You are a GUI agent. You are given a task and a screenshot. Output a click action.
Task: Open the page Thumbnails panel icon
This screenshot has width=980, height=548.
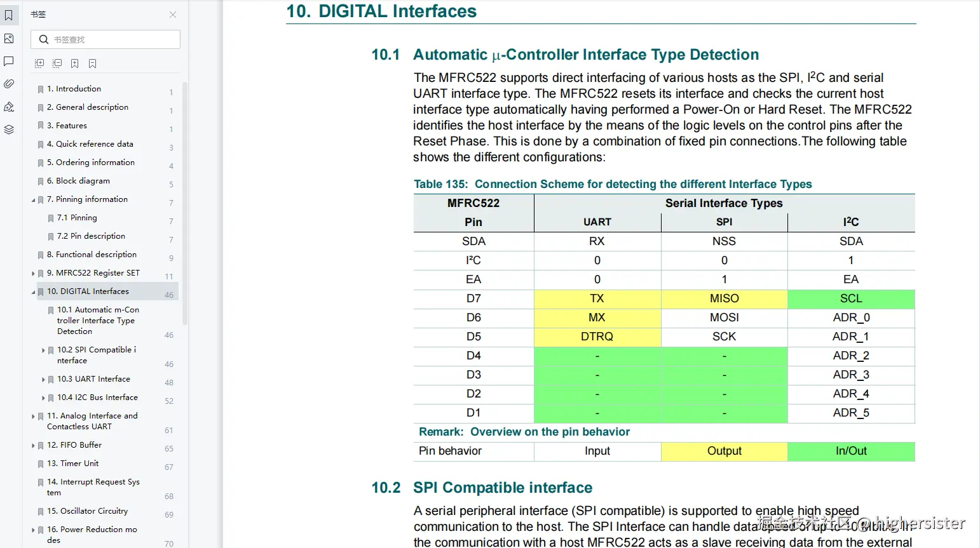(x=9, y=39)
